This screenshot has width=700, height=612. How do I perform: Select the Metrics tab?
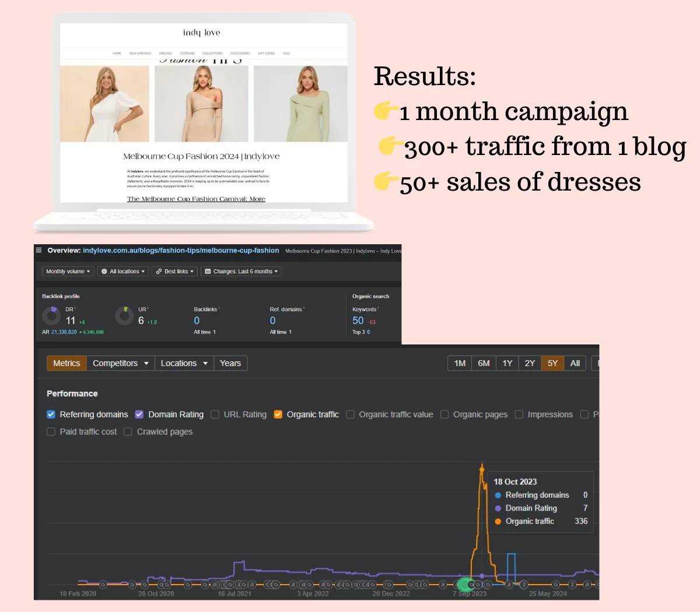[x=66, y=363]
